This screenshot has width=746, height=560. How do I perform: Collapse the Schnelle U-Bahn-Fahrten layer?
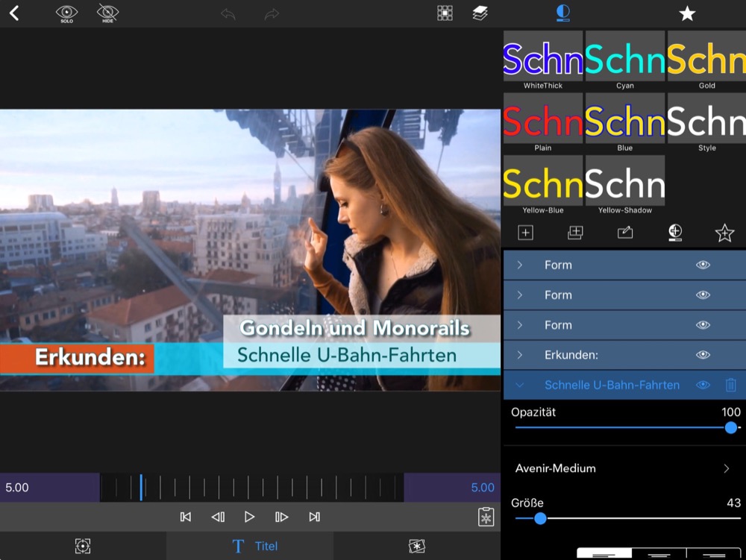coord(520,385)
